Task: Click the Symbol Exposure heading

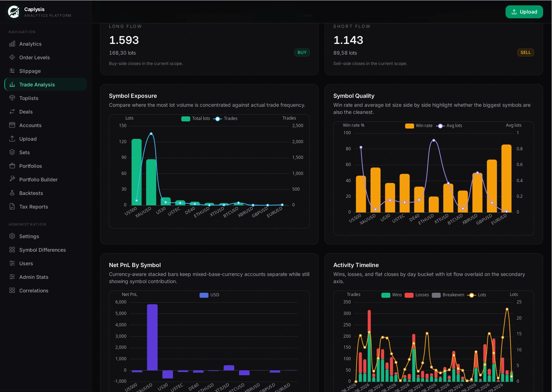Action: (133, 96)
